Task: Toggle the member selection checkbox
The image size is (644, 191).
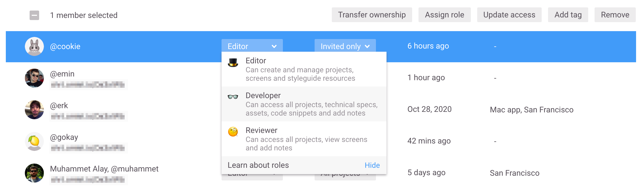Action: click(34, 15)
